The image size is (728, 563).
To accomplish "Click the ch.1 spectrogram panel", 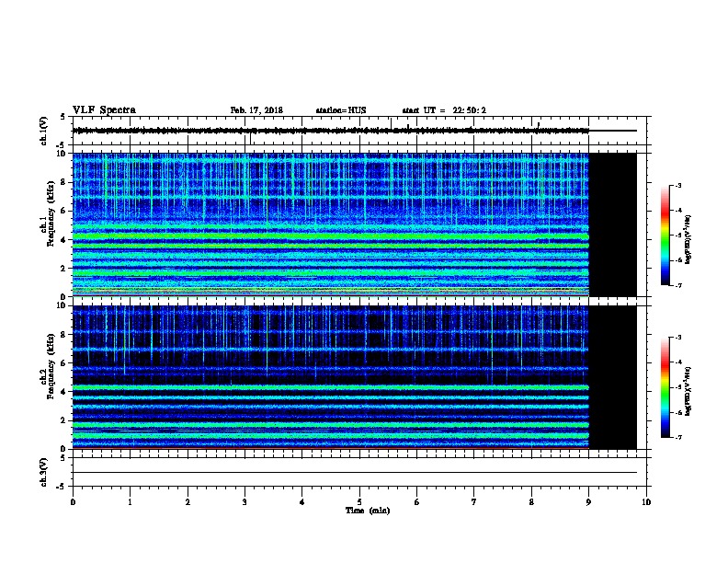I will click(x=354, y=224).
